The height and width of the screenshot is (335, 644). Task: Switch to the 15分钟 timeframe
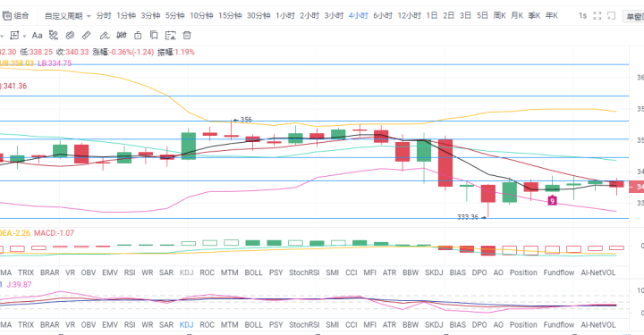(x=230, y=15)
